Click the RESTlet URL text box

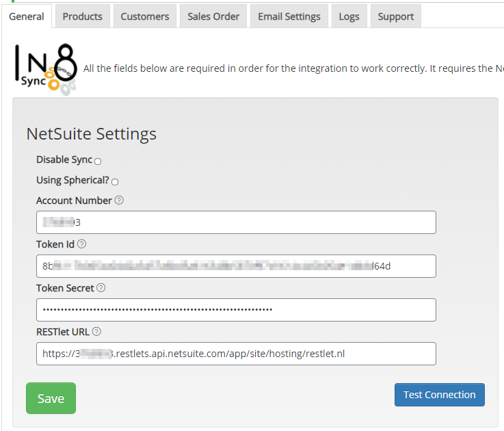[x=236, y=354]
